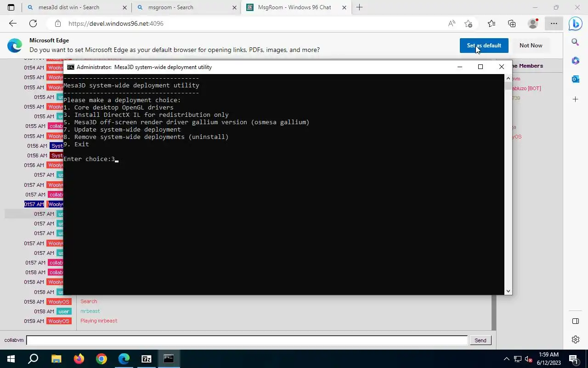This screenshot has width=588, height=368.
Task: Close the msgroom search tab
Action: point(234,7)
